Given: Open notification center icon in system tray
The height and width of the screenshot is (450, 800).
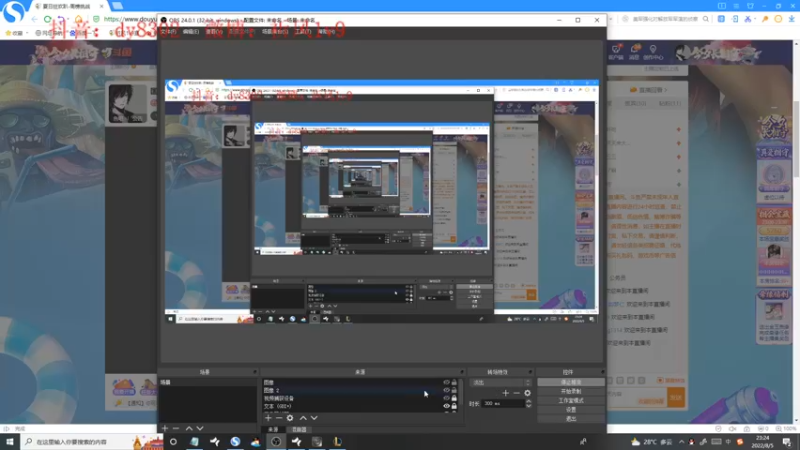Looking at the screenshot, I should click(x=787, y=442).
